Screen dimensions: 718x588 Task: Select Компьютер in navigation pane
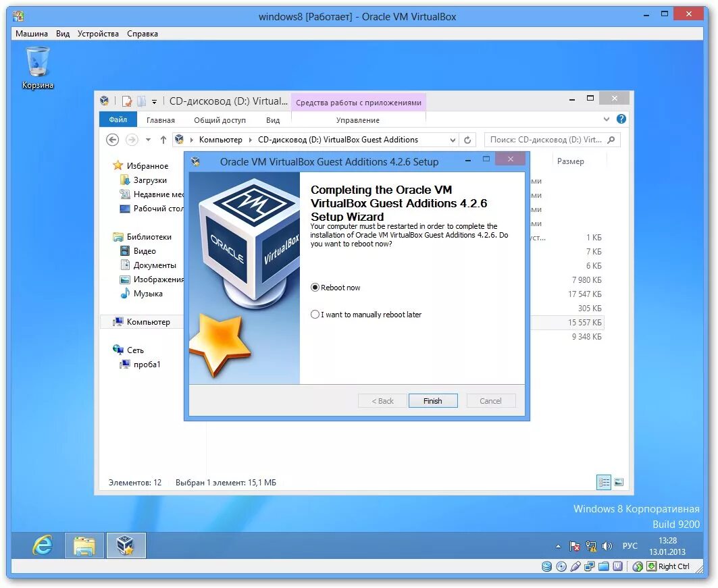[x=142, y=322]
